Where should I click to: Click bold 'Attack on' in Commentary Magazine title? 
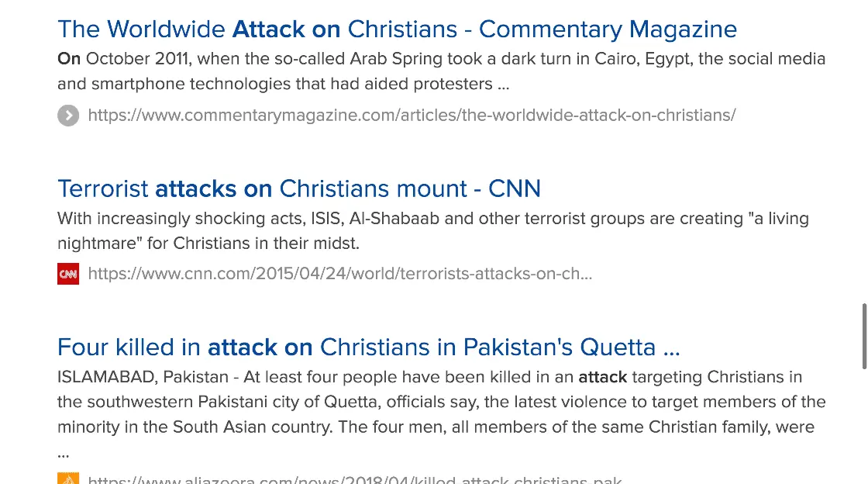click(286, 29)
